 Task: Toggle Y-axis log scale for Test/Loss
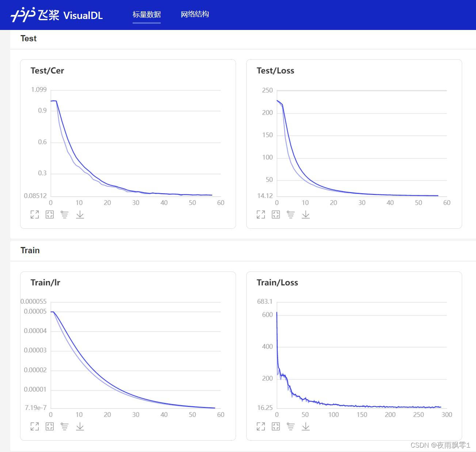[x=291, y=214]
